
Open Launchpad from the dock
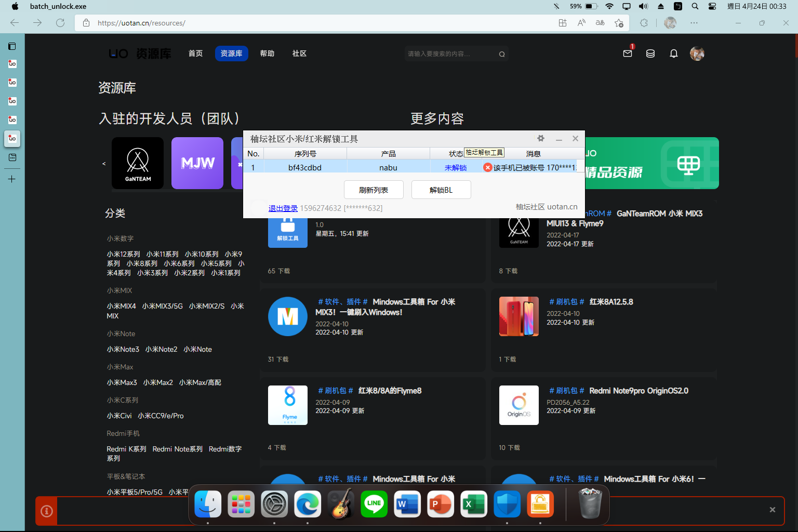241,504
